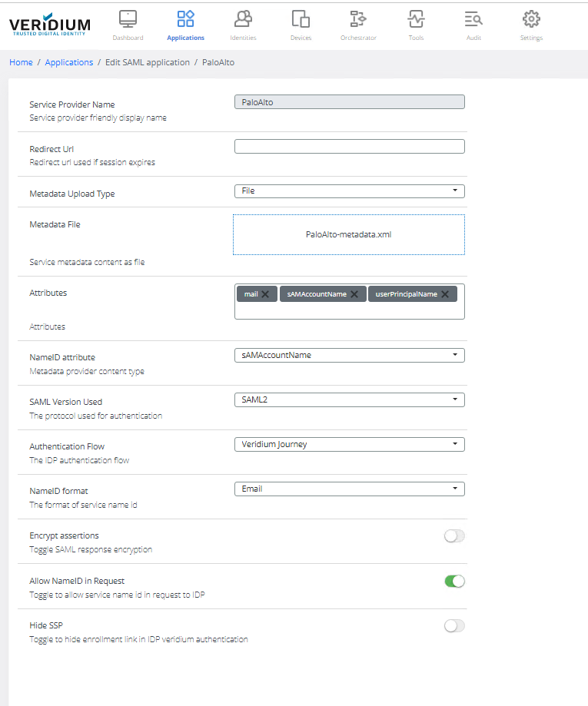Open the Devices navigation icon

click(x=301, y=19)
